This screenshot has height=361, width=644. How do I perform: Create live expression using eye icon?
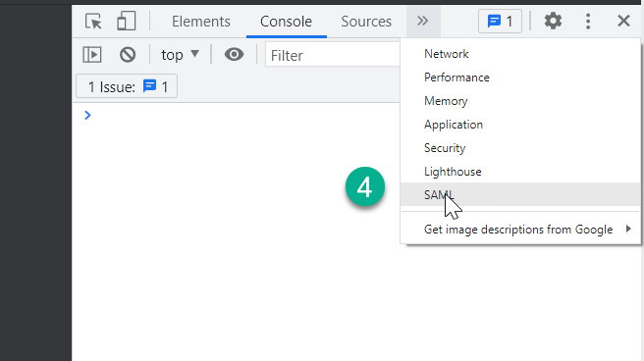pyautogui.click(x=234, y=54)
